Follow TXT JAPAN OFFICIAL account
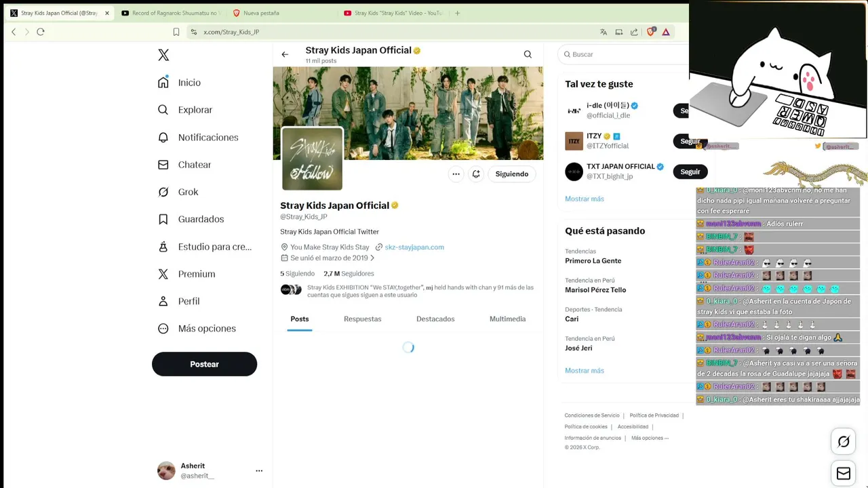Image resolution: width=868 pixels, height=488 pixels. (690, 171)
